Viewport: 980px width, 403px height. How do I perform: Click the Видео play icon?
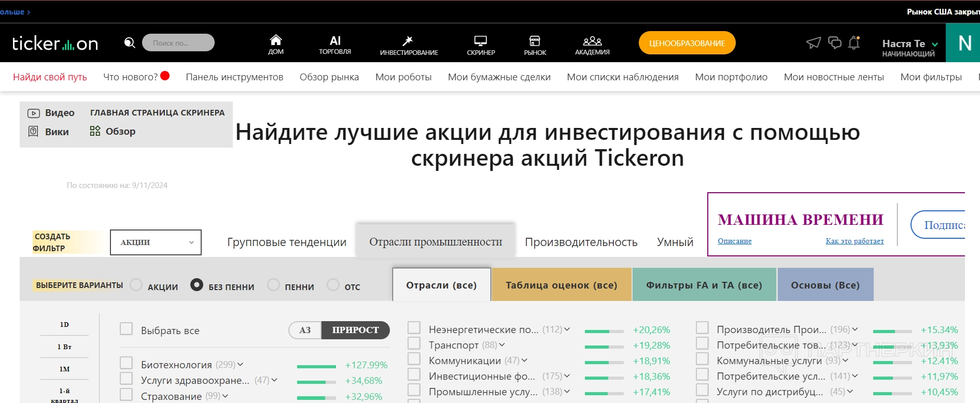[33, 113]
